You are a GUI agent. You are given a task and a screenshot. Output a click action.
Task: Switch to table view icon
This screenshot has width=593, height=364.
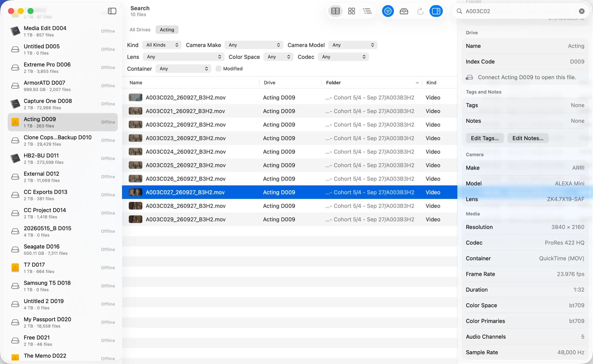(x=335, y=11)
